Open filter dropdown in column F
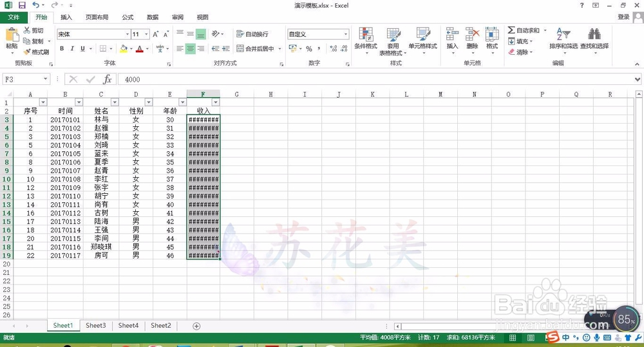The image size is (644, 347). pos(216,102)
